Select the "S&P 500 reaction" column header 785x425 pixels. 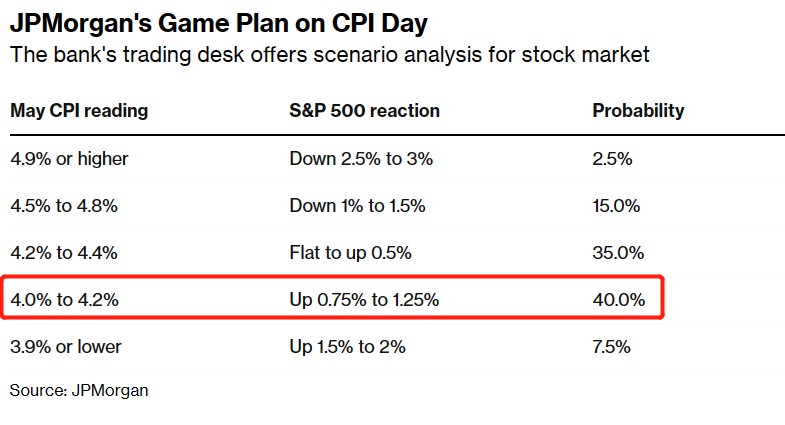coord(364,111)
